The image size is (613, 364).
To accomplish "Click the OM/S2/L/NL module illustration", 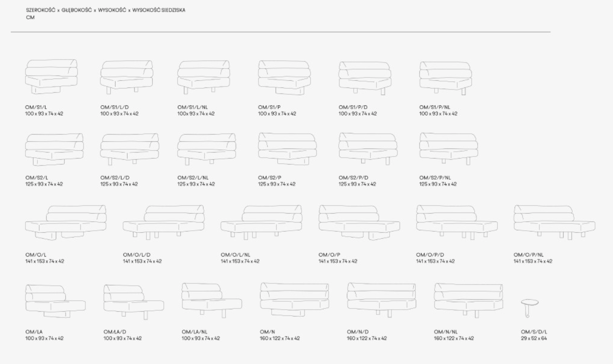I will point(207,149).
